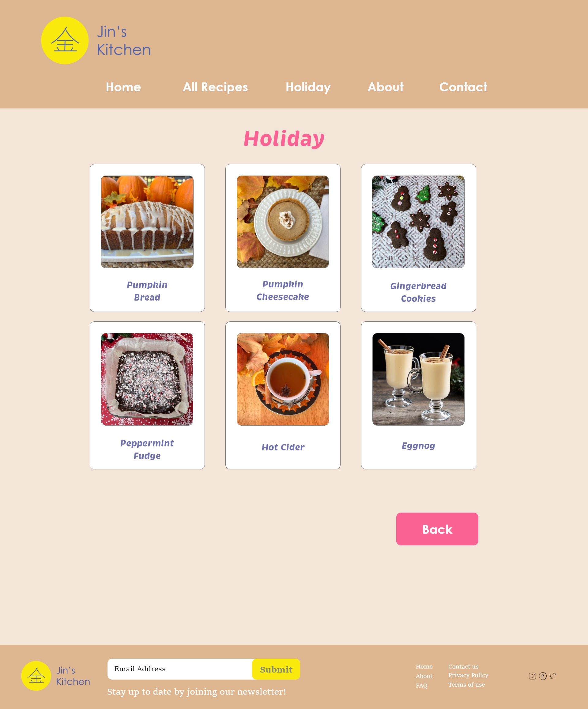Click the yellow Jin's Kitchen header logo

click(65, 40)
